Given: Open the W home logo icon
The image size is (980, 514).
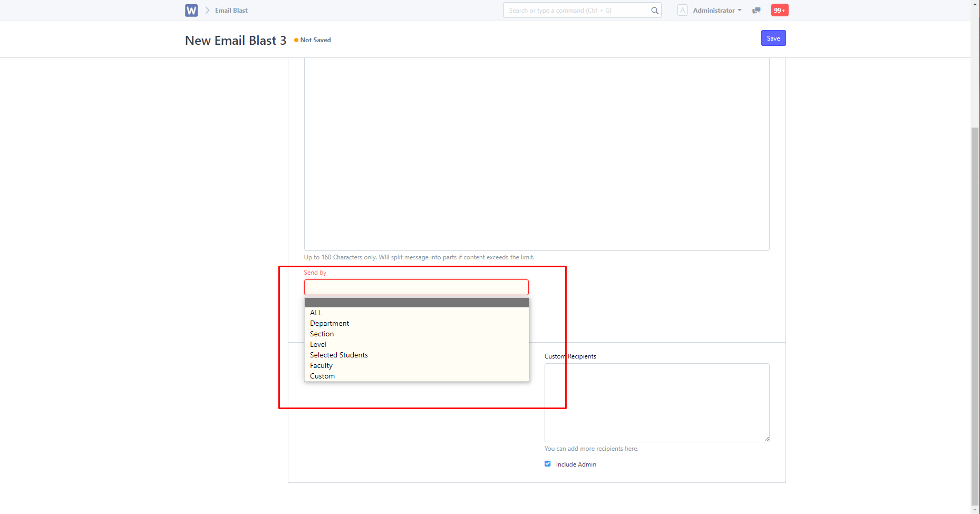Looking at the screenshot, I should pyautogui.click(x=191, y=11).
